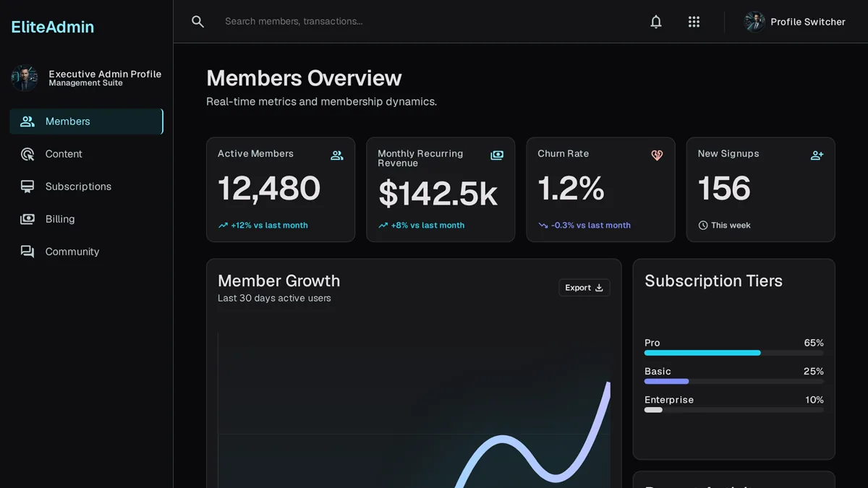Click the 12,480 active members value
Image resolution: width=868 pixels, height=488 pixels.
point(269,189)
